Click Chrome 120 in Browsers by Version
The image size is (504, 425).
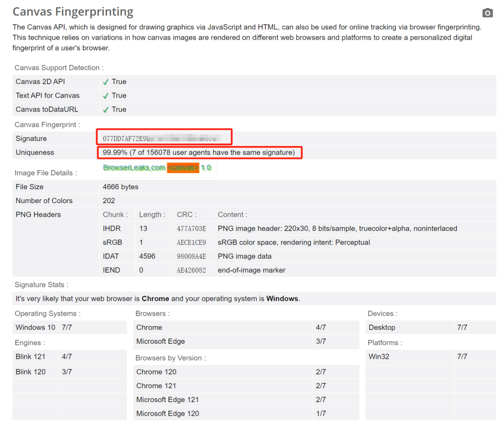(x=156, y=372)
